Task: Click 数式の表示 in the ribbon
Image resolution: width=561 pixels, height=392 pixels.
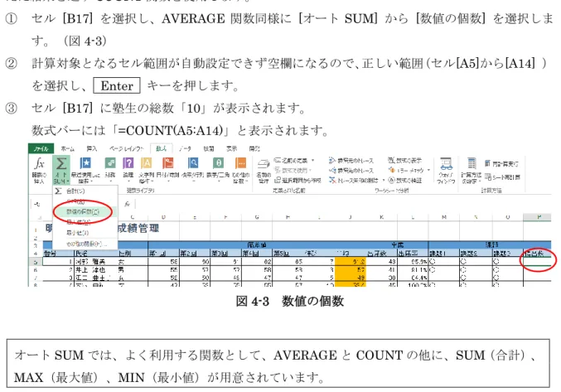Action: pyautogui.click(x=405, y=160)
